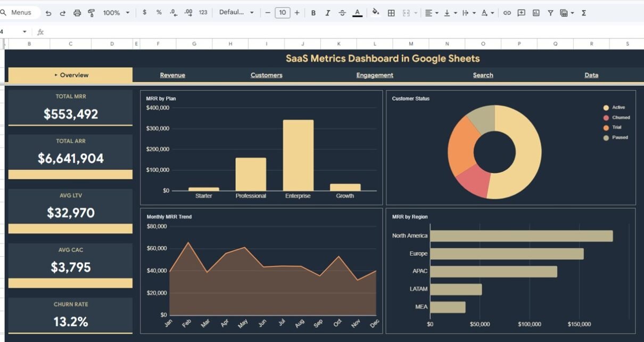644x342 pixels.
Task: Follow the Engagement link
Action: (375, 75)
